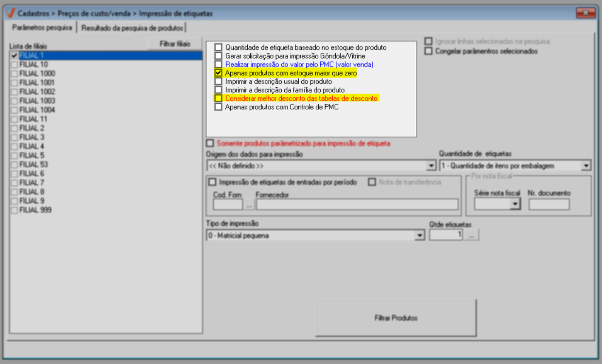Viewport: 602px width, 364px height.
Task: Check the FILIAL 53 checkbox
Action: pyautogui.click(x=14, y=165)
